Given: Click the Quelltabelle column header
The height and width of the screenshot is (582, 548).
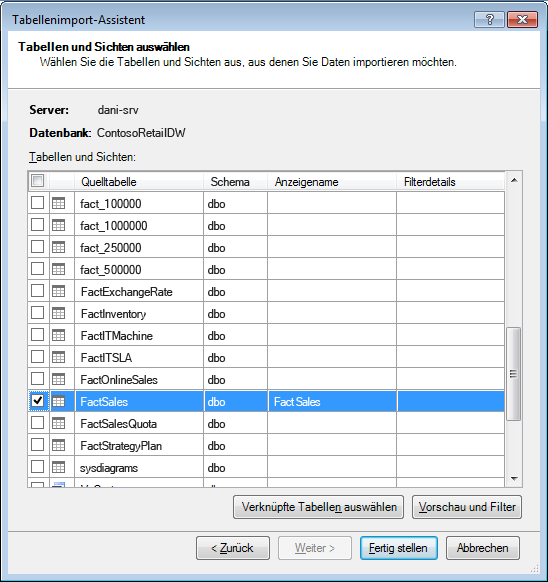Looking at the screenshot, I should 139,182.
